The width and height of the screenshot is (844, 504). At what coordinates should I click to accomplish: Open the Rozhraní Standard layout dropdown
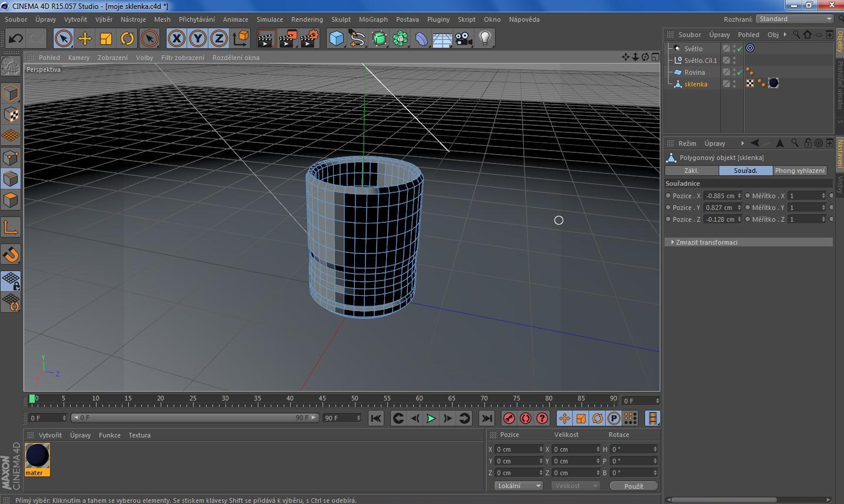tap(795, 19)
